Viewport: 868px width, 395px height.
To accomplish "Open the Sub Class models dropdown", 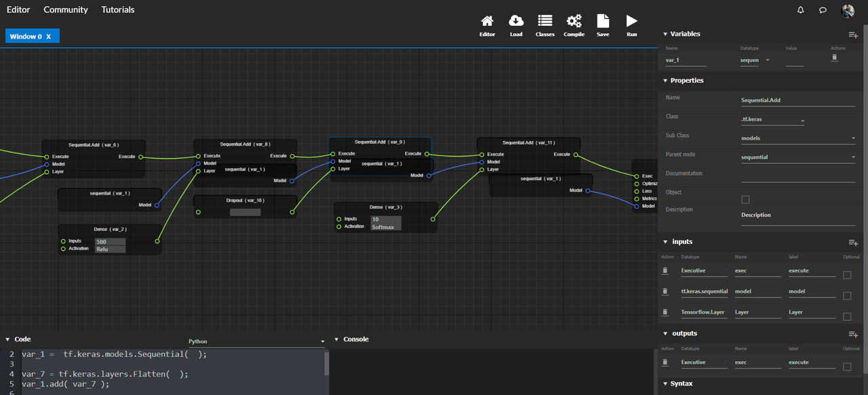I will coord(797,138).
